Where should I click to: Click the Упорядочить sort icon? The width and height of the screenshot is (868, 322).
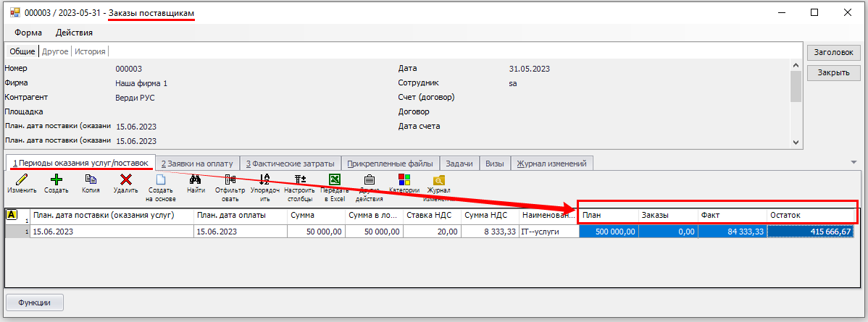(264, 179)
